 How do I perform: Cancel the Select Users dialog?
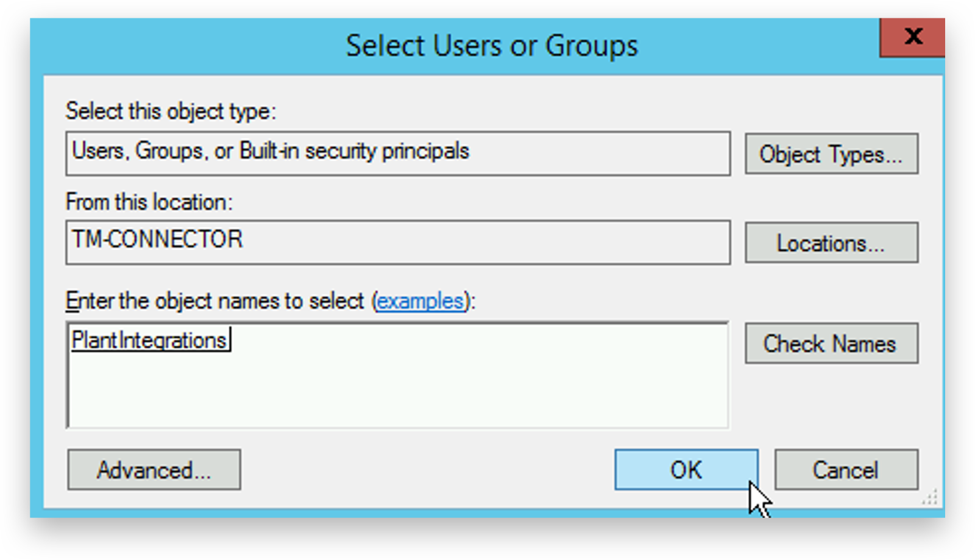(846, 470)
